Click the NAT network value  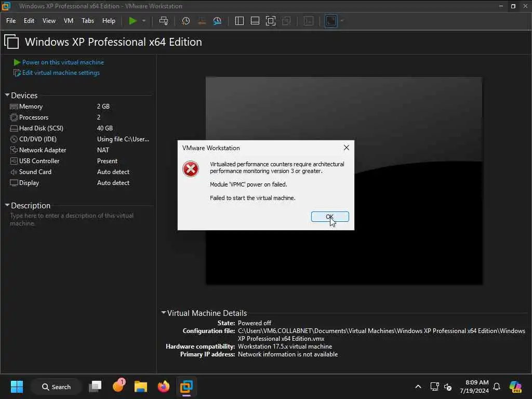[103, 150]
